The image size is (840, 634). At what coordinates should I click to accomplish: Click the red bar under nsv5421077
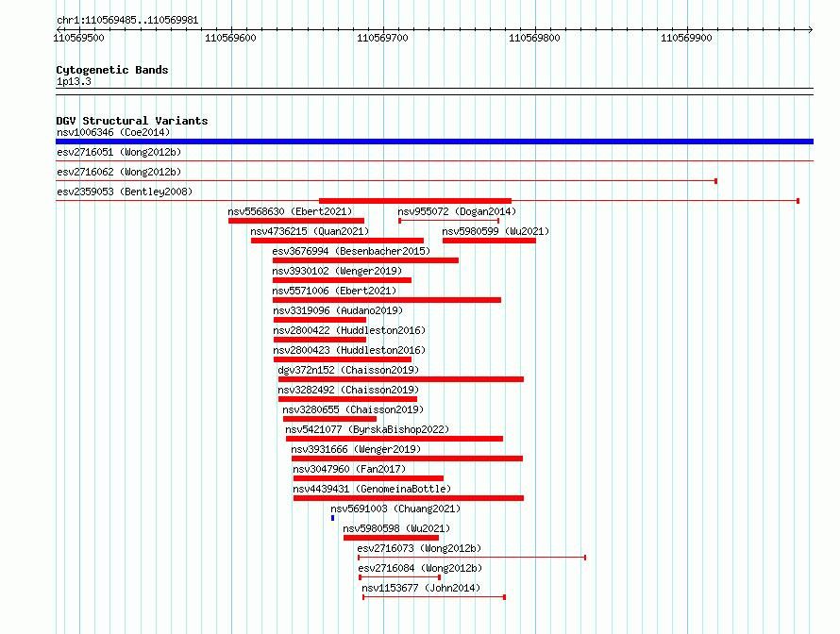coord(395,439)
